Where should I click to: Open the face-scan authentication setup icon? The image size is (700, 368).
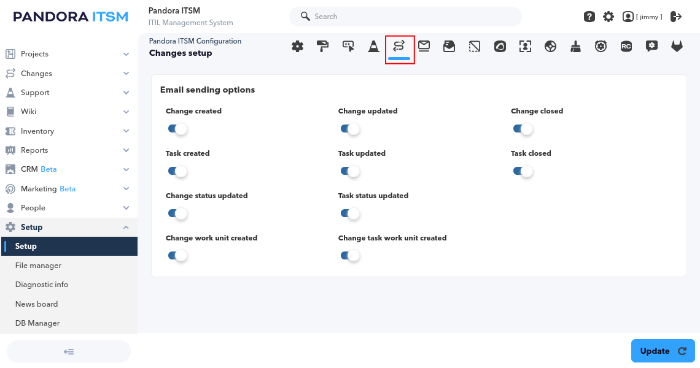(x=525, y=46)
